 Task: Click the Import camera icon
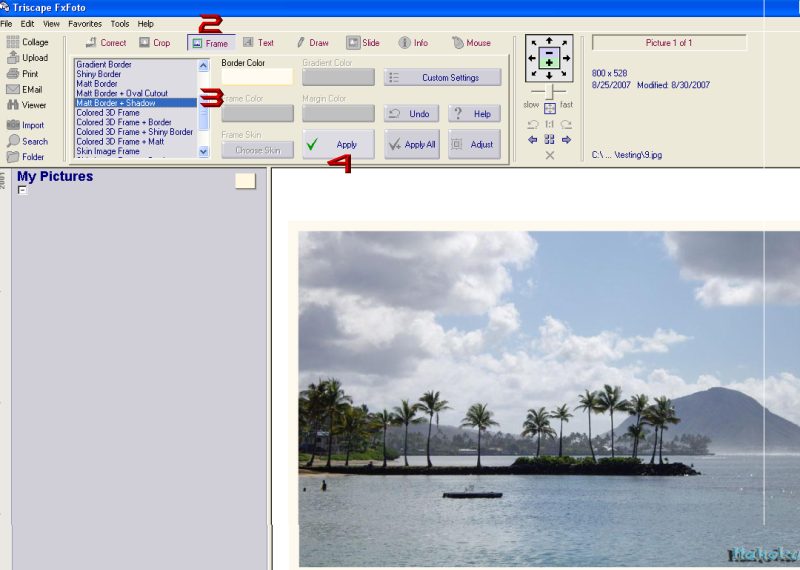12,125
